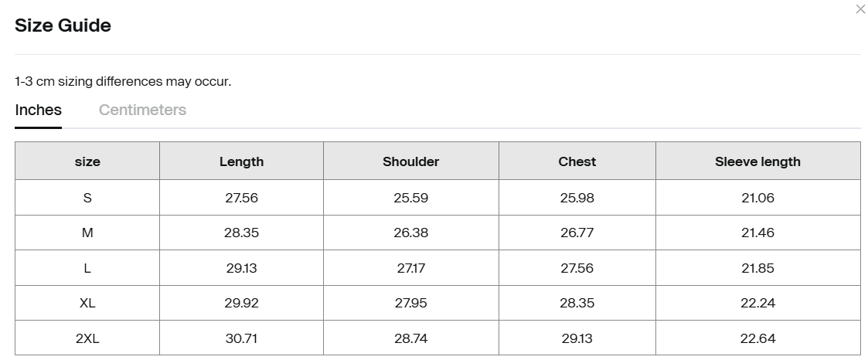
Task: Click the 27.56 Length value for S
Action: point(241,198)
